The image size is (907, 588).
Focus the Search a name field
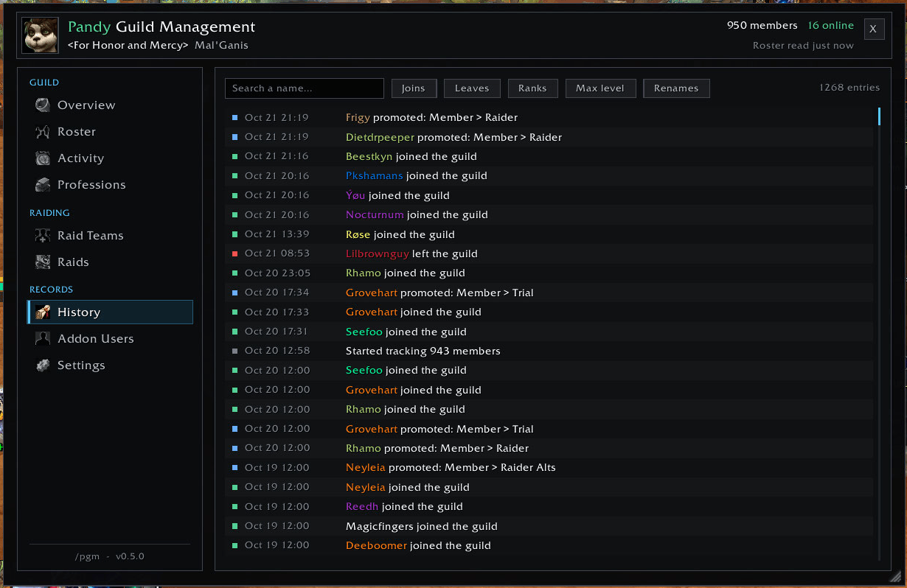point(305,88)
